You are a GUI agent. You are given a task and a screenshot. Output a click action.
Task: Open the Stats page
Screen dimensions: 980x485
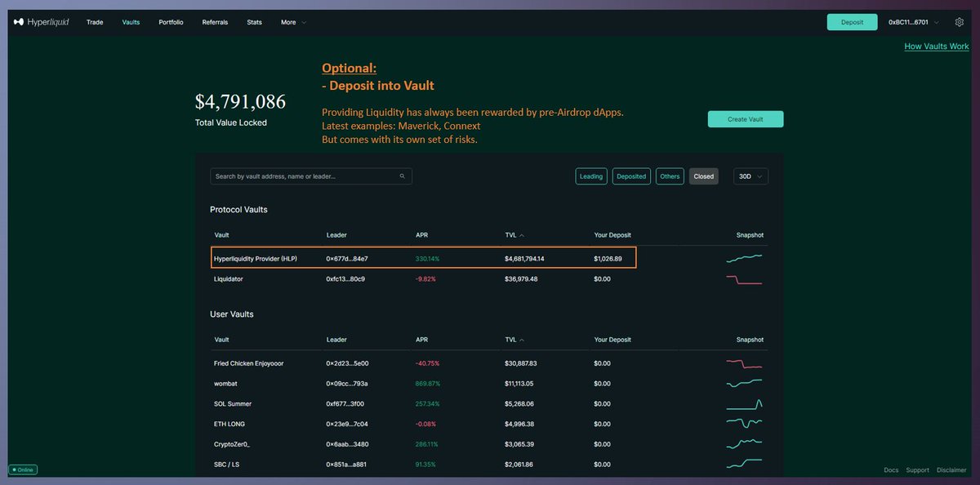coord(254,22)
